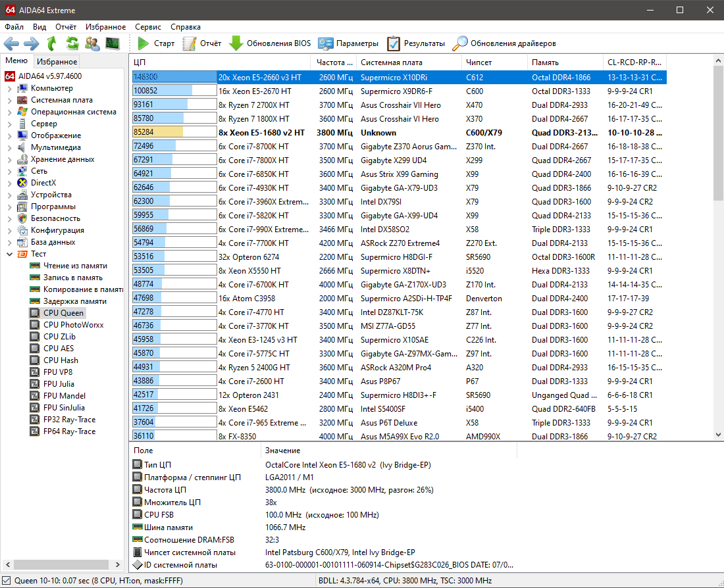
Task: Select FPU Julia benchmark
Action: pyautogui.click(x=59, y=384)
